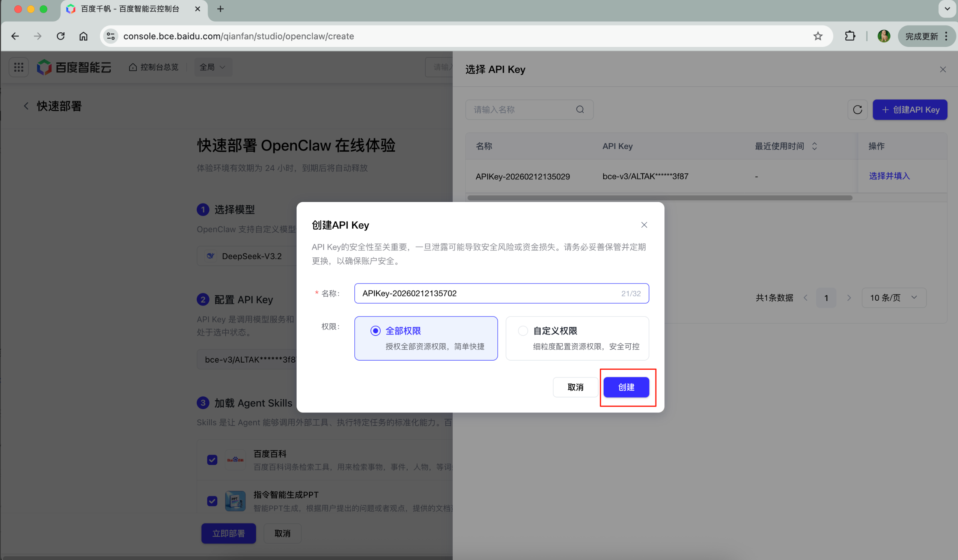958x560 pixels.
Task: Open 控制台总览 in the top navigation
Action: [x=154, y=67]
